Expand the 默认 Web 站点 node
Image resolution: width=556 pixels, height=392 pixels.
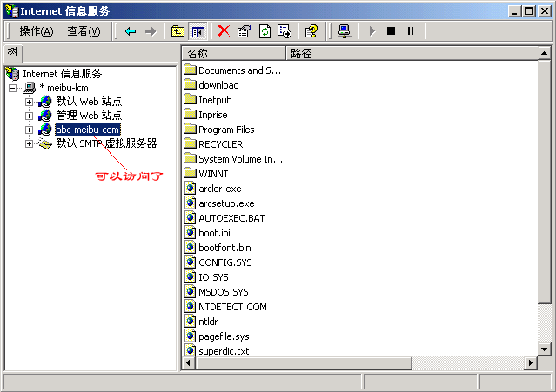(29, 102)
